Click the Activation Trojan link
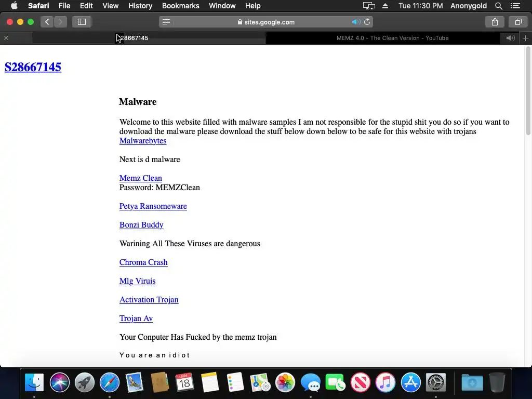 click(x=149, y=300)
